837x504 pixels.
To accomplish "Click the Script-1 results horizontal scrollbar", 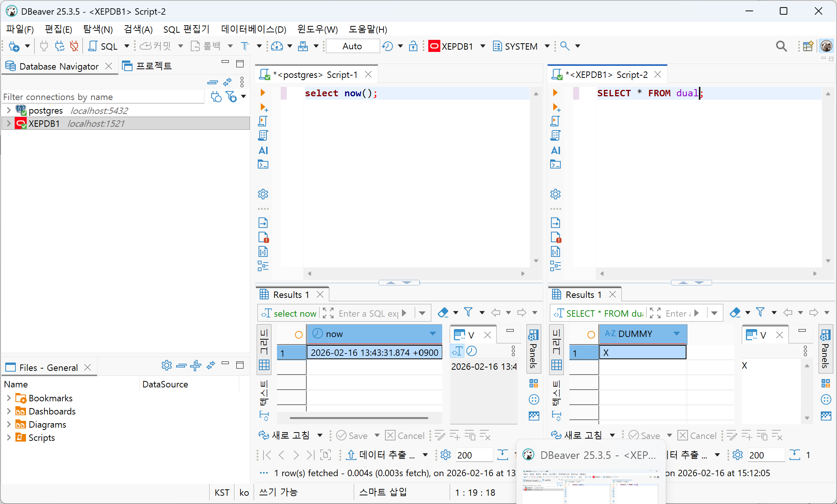I will click(359, 418).
